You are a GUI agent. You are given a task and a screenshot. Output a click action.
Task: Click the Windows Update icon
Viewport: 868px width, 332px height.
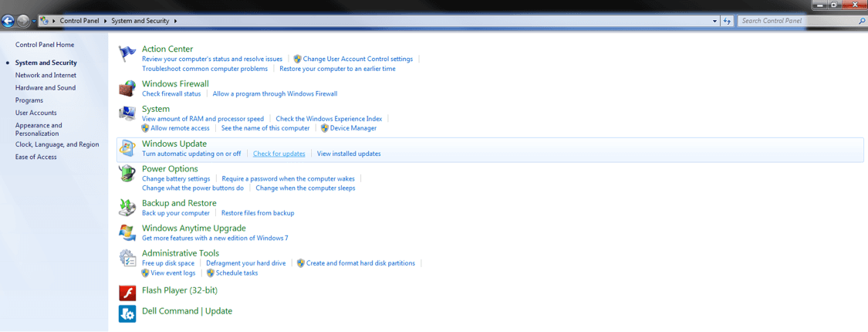tap(127, 148)
